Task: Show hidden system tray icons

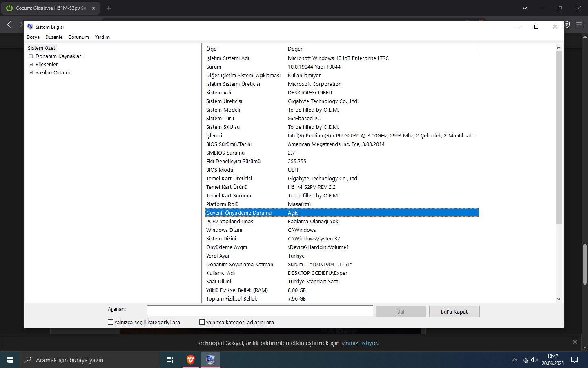Action: 515,360
